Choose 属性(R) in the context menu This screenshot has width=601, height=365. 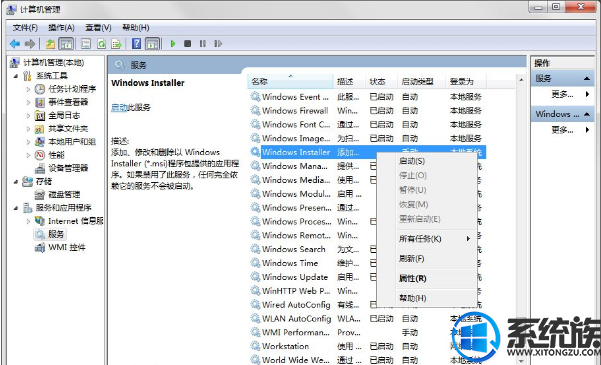tap(412, 278)
